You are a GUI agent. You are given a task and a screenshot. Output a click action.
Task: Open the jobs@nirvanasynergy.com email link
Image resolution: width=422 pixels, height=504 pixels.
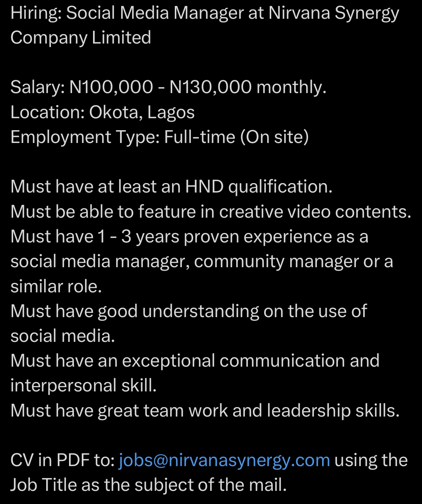(x=224, y=460)
